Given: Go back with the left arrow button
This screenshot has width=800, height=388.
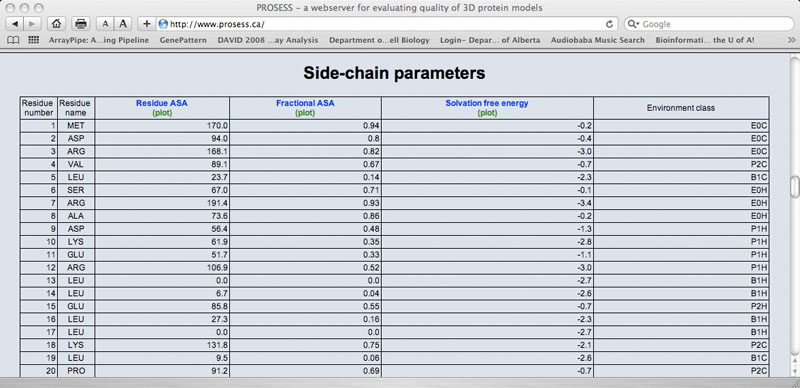Looking at the screenshot, I should click(14, 23).
